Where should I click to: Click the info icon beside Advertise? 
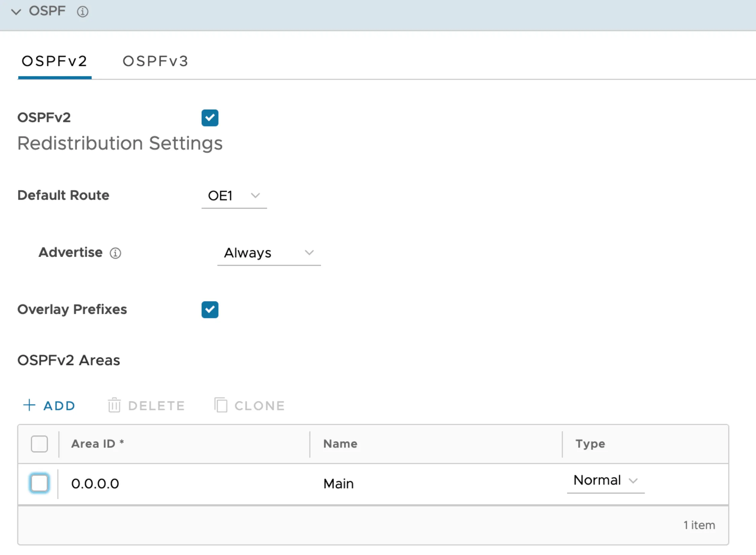pyautogui.click(x=115, y=253)
